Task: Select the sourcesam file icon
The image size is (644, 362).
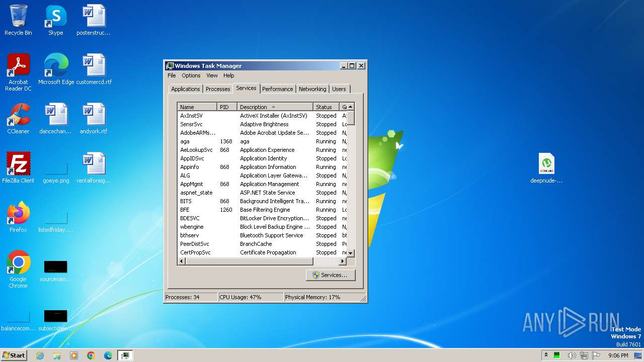Action: 56,270
